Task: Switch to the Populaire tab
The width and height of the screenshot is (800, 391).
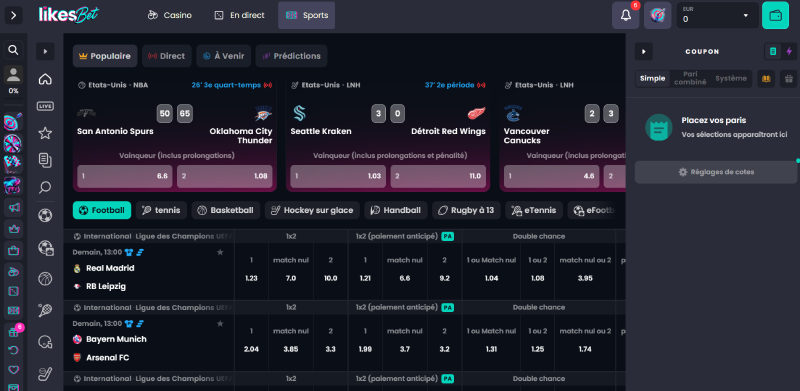Action: (x=105, y=56)
